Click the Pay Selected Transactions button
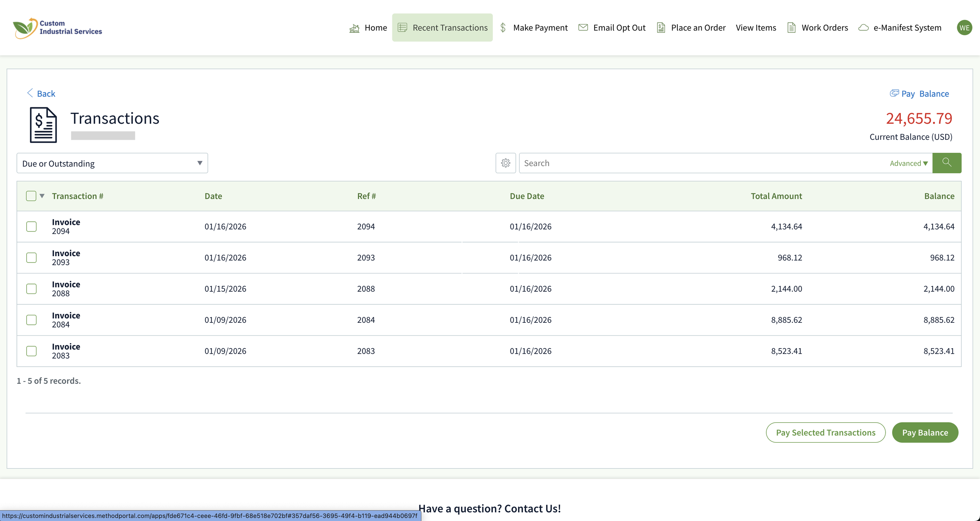Image resolution: width=980 pixels, height=521 pixels. pos(825,432)
